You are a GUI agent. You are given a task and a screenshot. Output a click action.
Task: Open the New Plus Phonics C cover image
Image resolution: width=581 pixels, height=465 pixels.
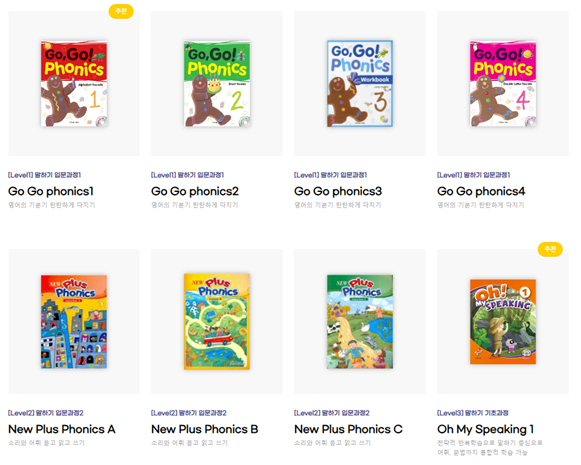[360, 322]
